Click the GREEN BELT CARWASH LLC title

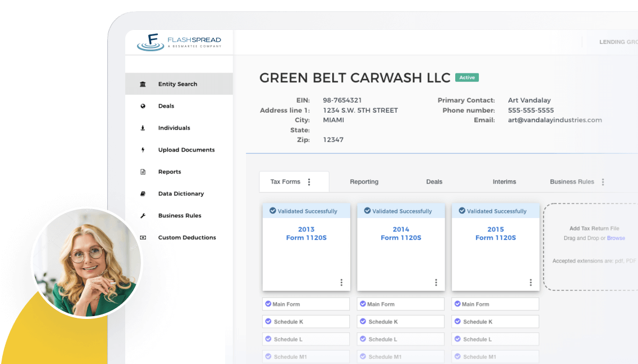[355, 78]
